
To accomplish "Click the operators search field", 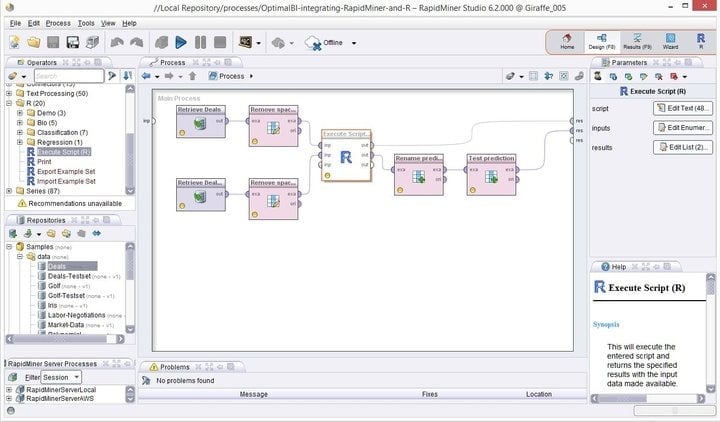I will (68, 76).
